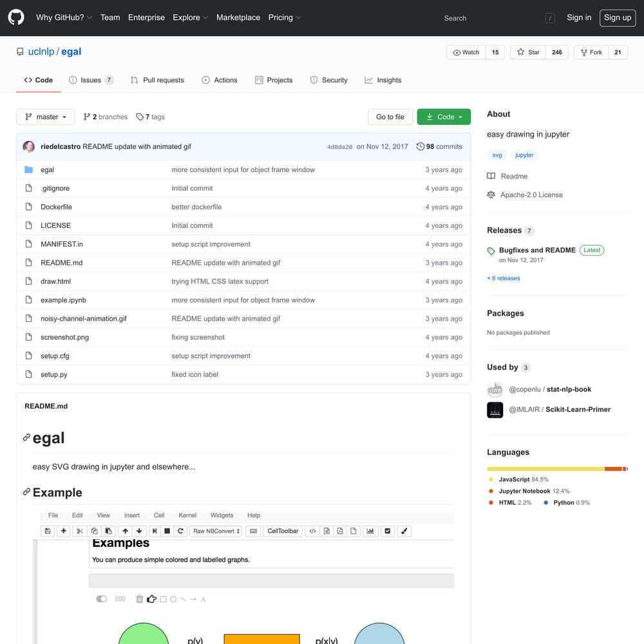This screenshot has height=644, width=644.
Task: Open Team in the top navigation
Action: click(110, 17)
